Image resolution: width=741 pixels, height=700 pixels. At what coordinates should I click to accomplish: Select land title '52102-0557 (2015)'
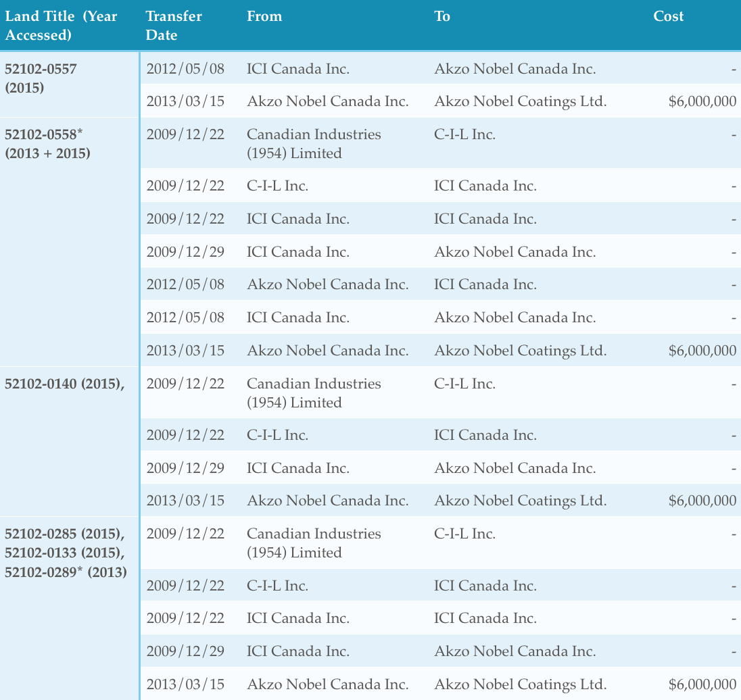[x=41, y=78]
